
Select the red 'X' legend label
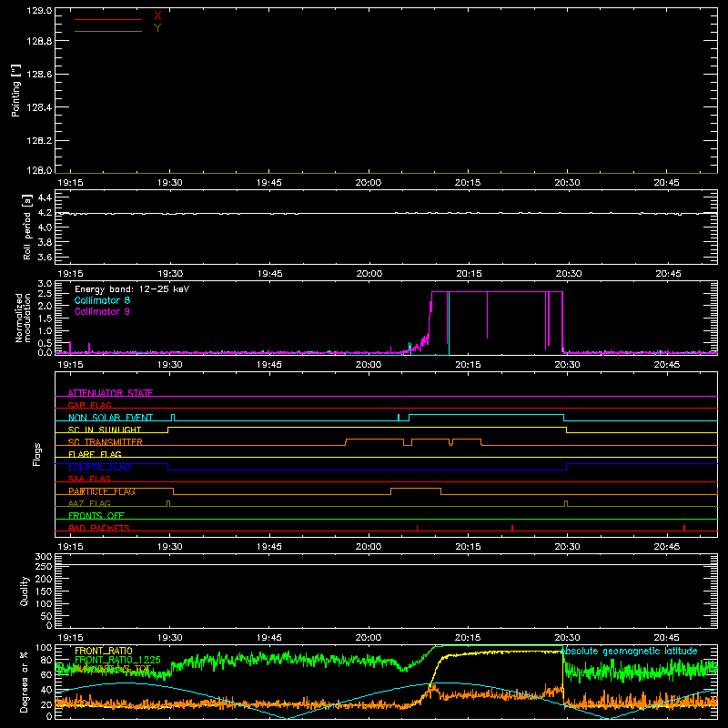[157, 16]
